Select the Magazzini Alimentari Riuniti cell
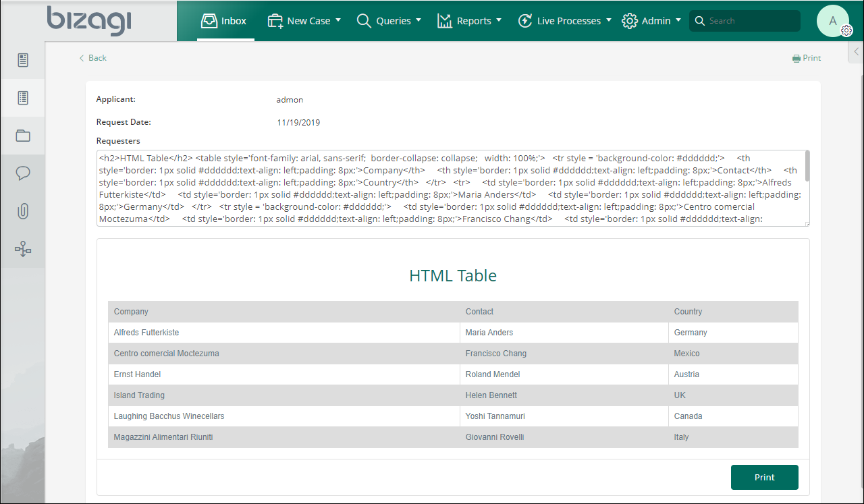Screen dimensions: 864x504 click(284, 437)
